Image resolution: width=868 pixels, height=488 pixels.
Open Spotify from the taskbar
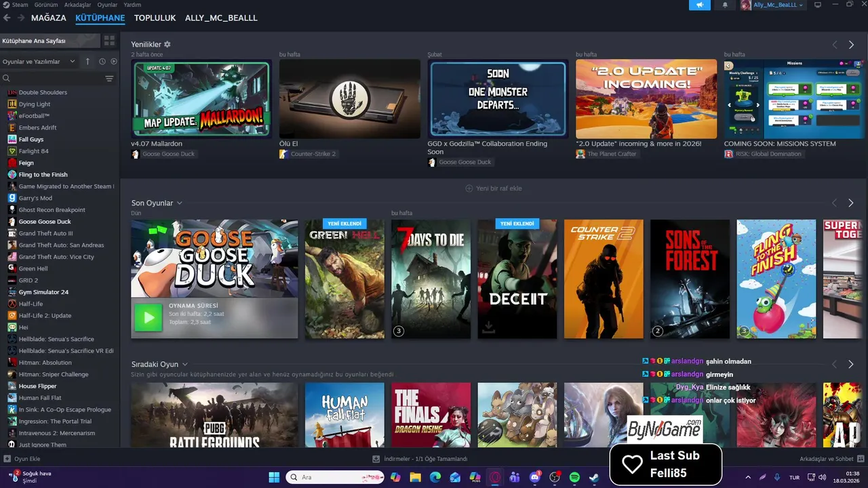click(574, 477)
